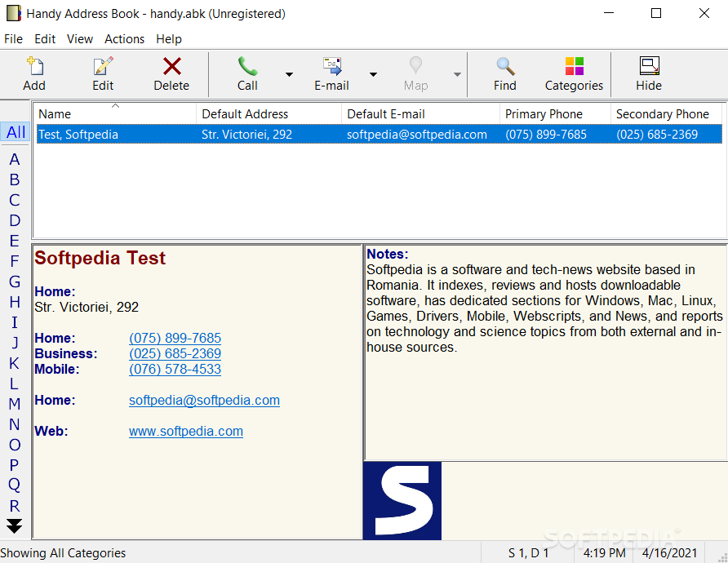Viewport: 728px width, 563px height.
Task: Open the Categories colored squares icon
Action: click(575, 66)
